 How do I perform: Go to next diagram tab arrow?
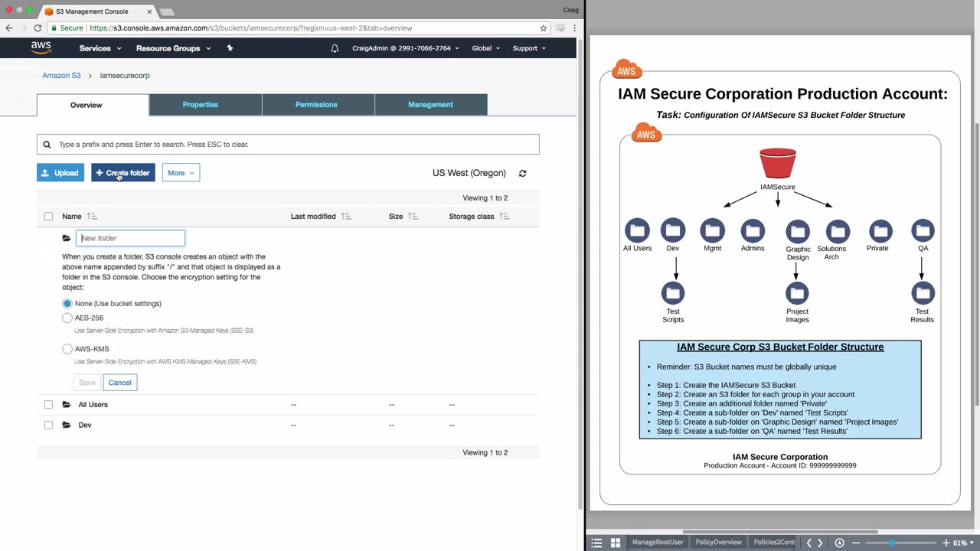point(820,543)
